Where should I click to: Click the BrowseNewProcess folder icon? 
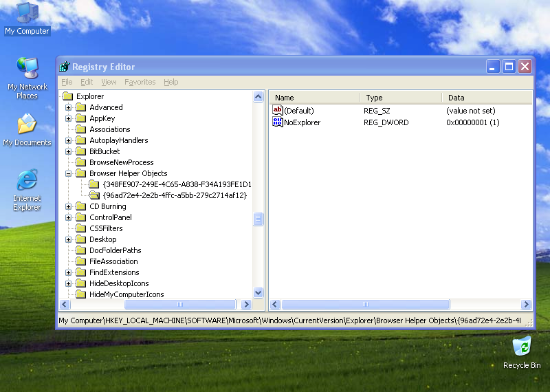(81, 162)
